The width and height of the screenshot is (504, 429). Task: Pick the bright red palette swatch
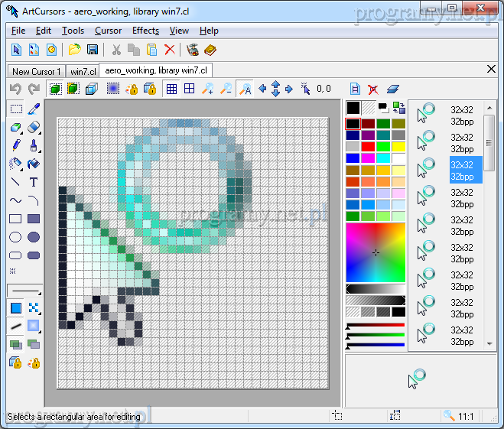(x=369, y=146)
